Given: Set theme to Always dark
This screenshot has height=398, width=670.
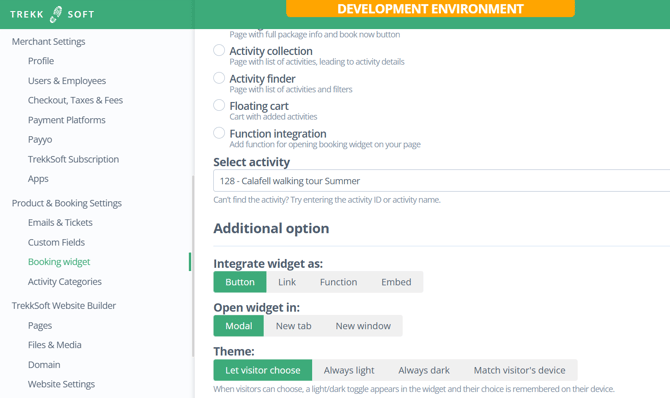Looking at the screenshot, I should click(424, 370).
